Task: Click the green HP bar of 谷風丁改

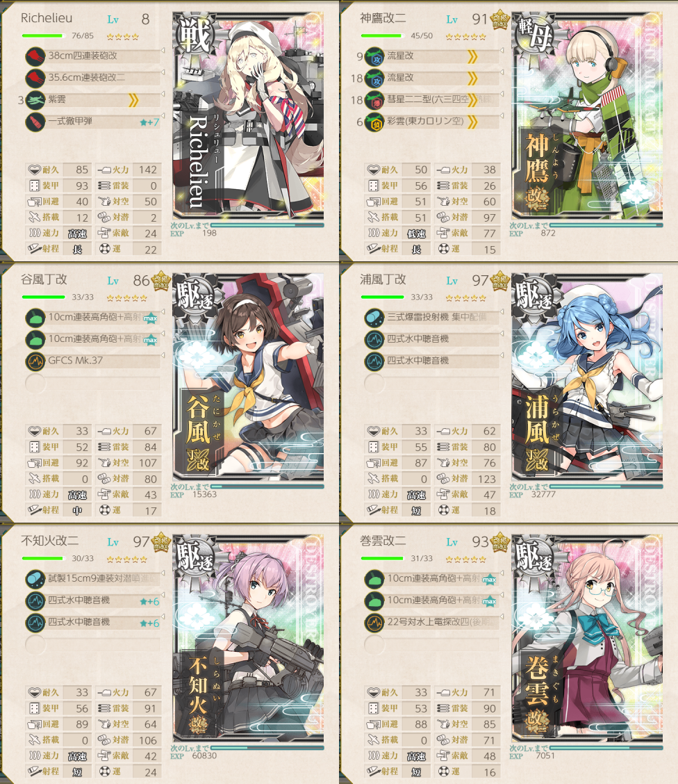Action: tap(44, 297)
